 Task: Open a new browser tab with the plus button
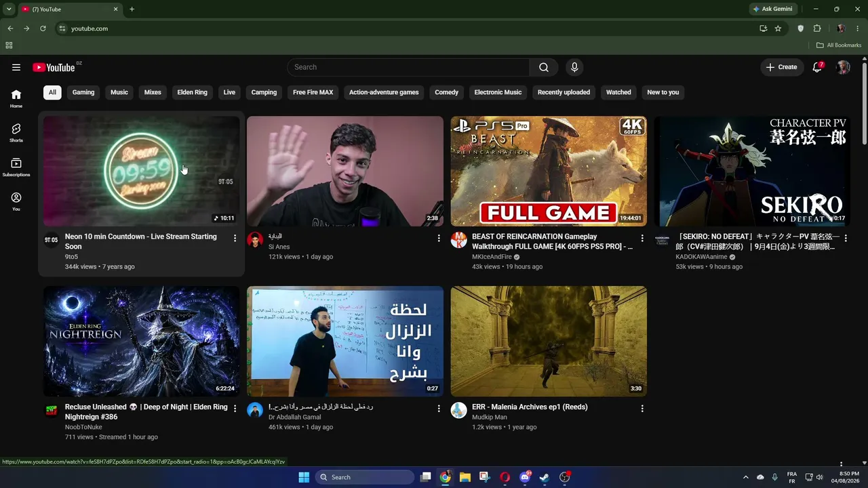coord(132,9)
